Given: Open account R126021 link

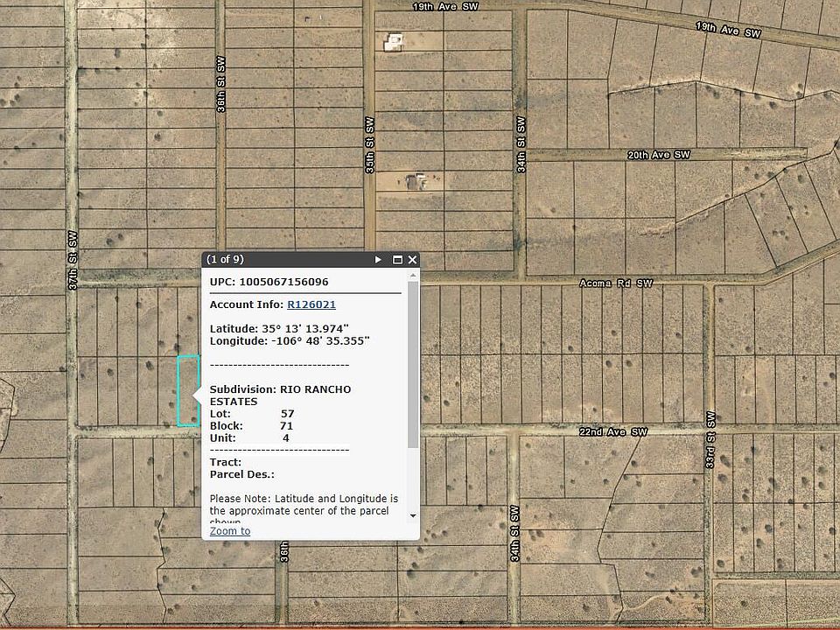Looking at the screenshot, I should (x=311, y=304).
